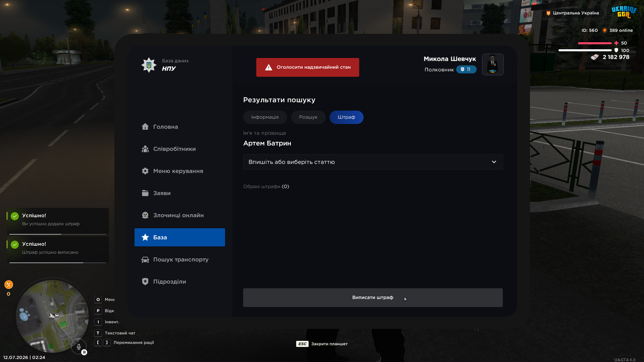
Task: Click the mask icon beside Злочинці онлайн
Action: [x=145, y=215]
